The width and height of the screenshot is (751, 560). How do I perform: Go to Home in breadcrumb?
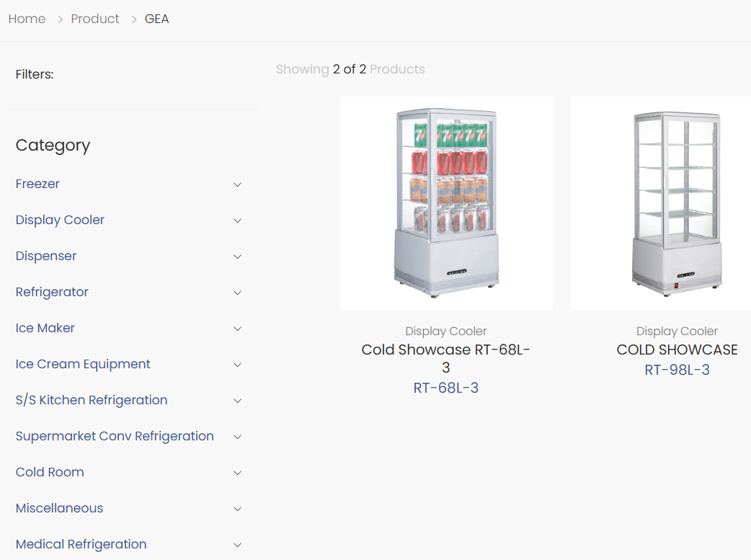click(27, 19)
